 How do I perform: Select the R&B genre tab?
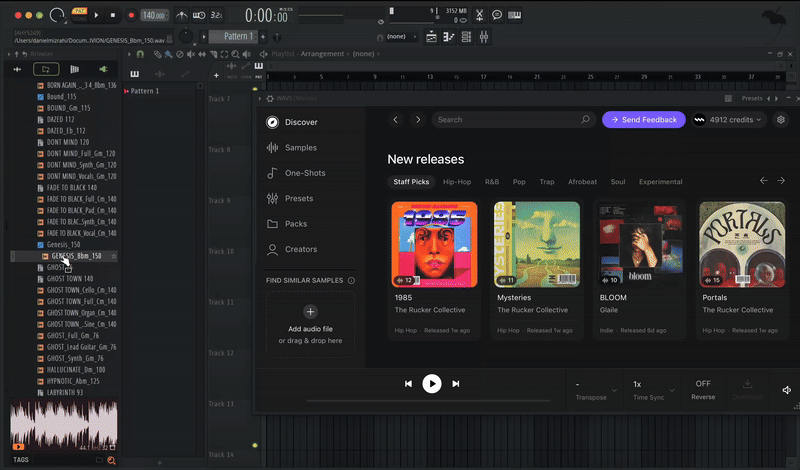492,182
